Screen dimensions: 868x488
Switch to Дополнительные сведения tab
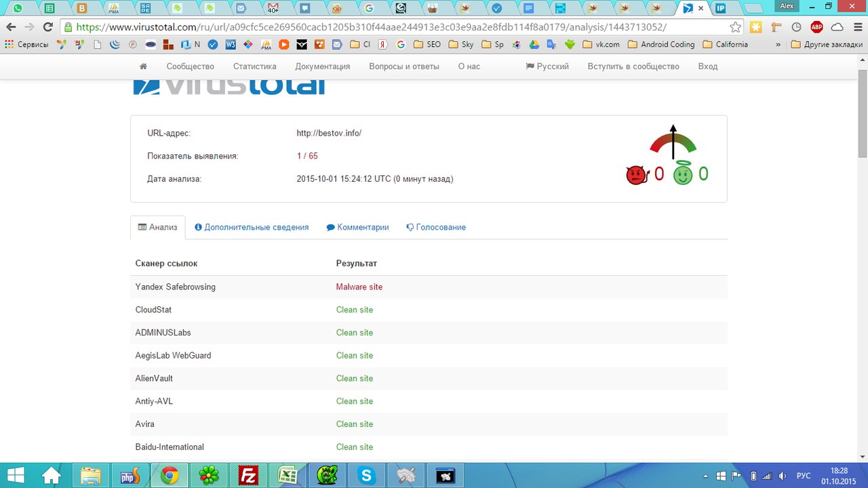click(252, 228)
